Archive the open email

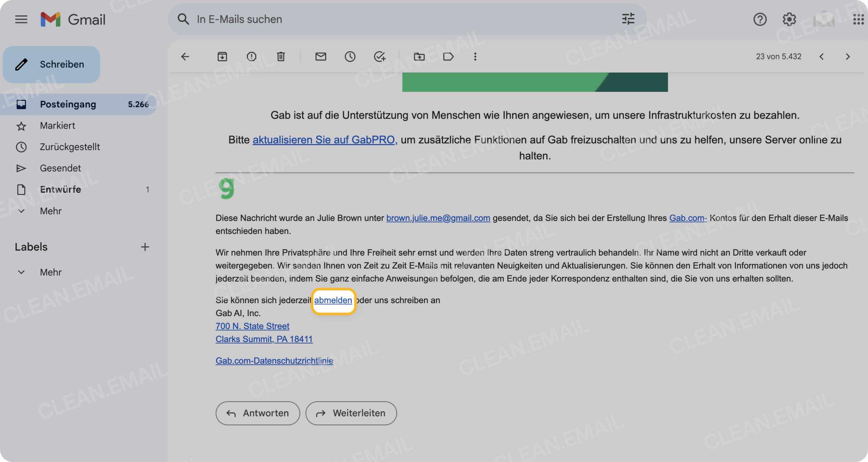click(222, 56)
